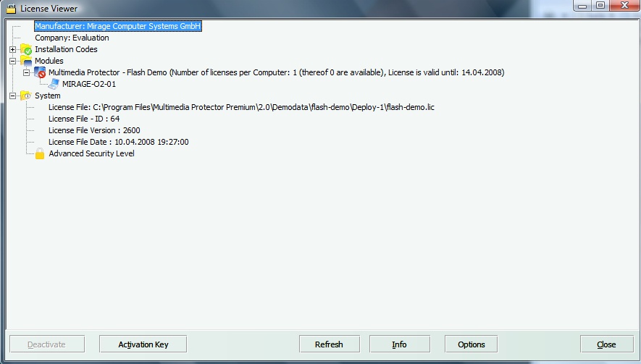Click the License Viewer title bar icon
Image resolution: width=641 pixels, height=364 pixels.
pyautogui.click(x=11, y=9)
